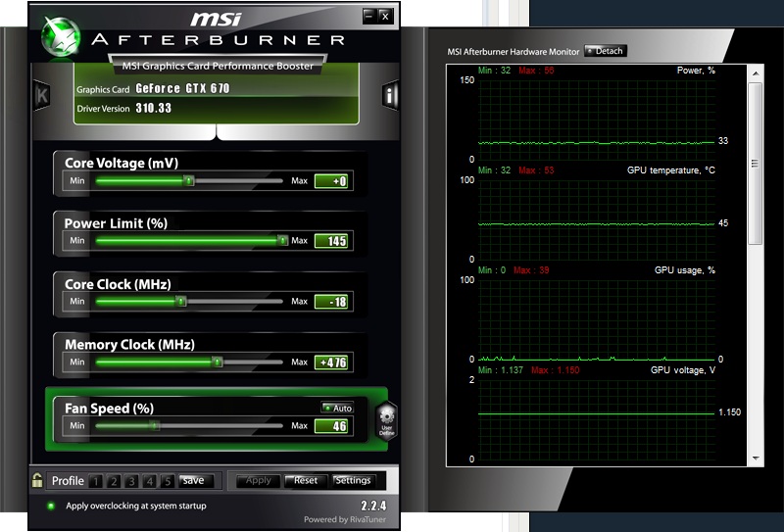This screenshot has width=784, height=532.
Task: Open the Kombustor K side button
Action: (x=42, y=95)
